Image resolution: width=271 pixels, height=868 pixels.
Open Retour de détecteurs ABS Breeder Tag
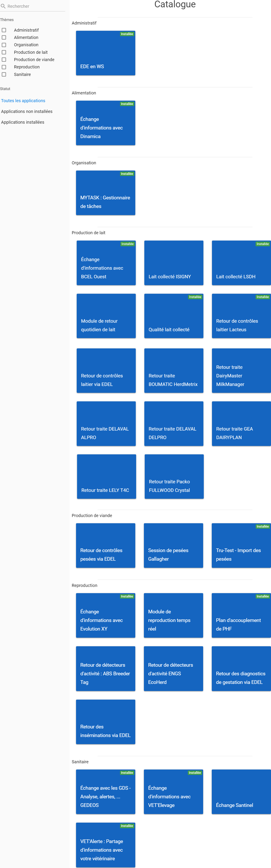point(106,668)
